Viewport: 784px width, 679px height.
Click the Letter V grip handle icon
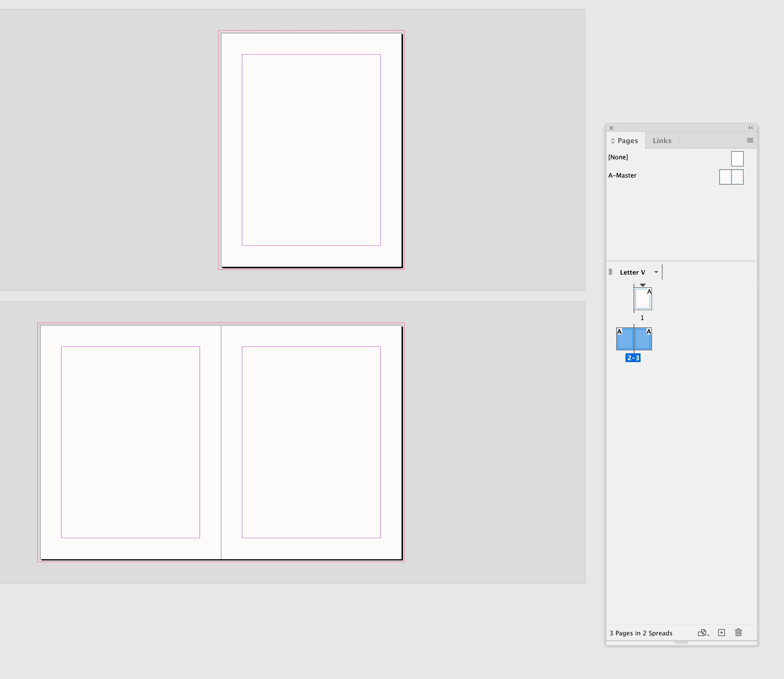coord(610,272)
